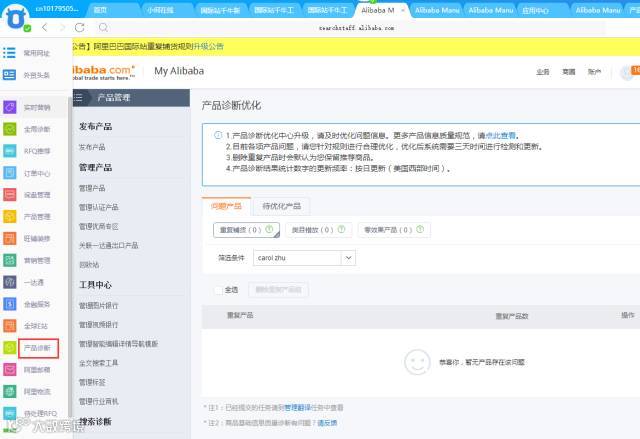Screen dimensions: 640x439
Task: Select the 类目错放 (0) filter
Action: point(318,230)
